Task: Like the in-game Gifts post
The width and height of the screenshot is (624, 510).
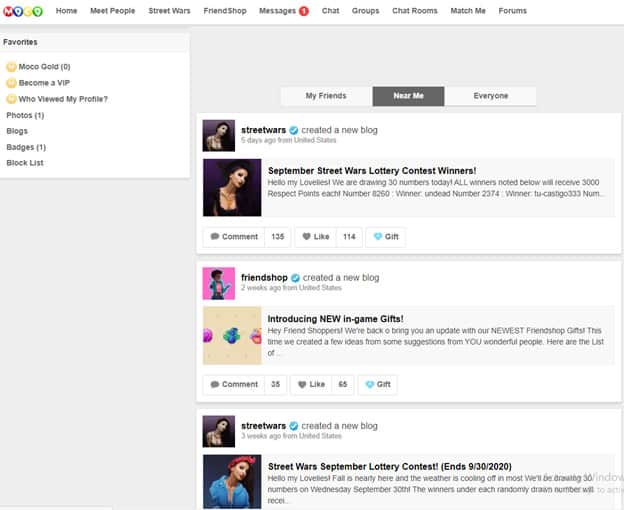Action: (312, 384)
